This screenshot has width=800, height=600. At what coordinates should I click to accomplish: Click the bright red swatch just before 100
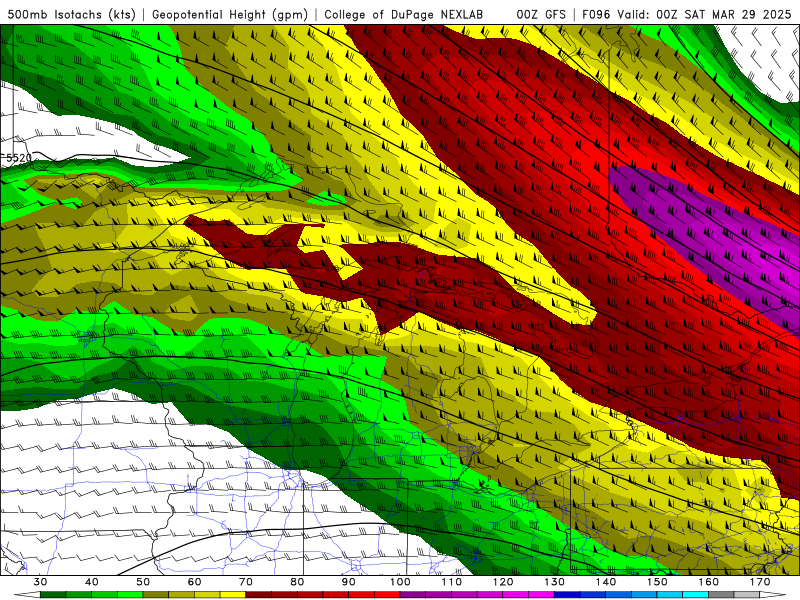[387, 595]
